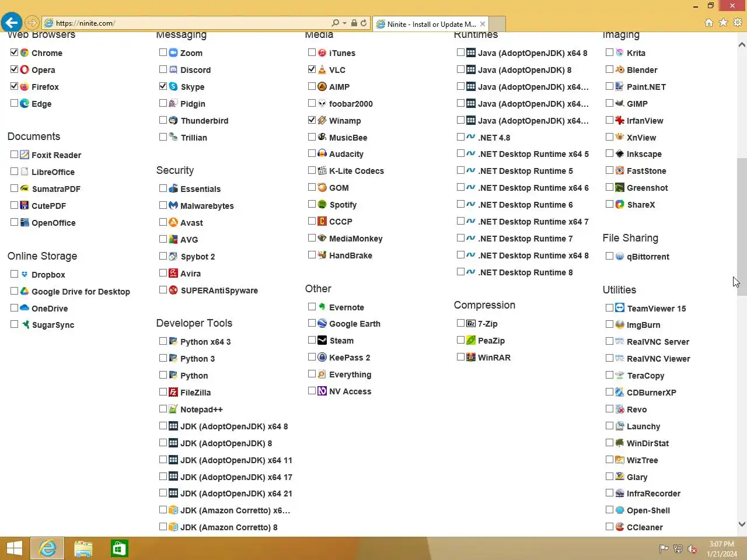Click the Discord app icon
Screen dimensions: 747x560
(173, 69)
